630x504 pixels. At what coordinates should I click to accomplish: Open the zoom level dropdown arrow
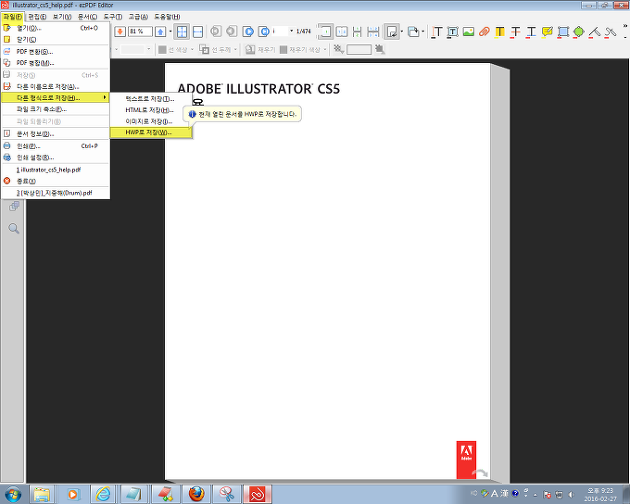tap(170, 31)
